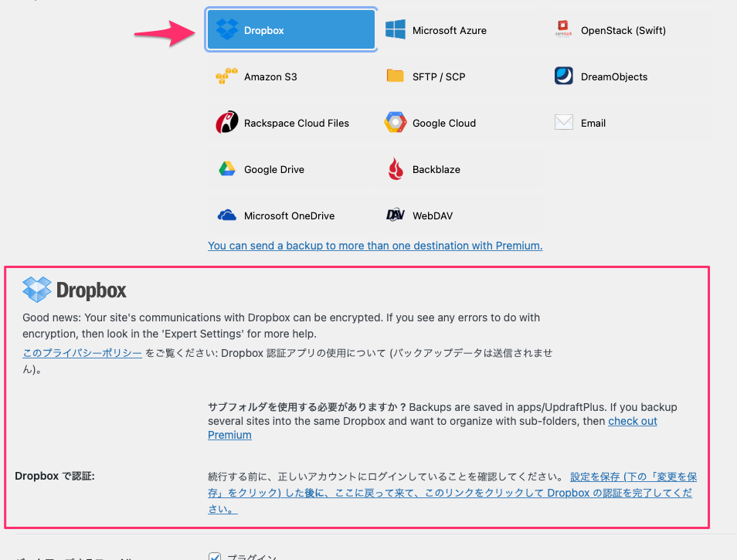Click the large Dropbox logo in settings panel
This screenshot has width=737, height=560.
tap(74, 290)
